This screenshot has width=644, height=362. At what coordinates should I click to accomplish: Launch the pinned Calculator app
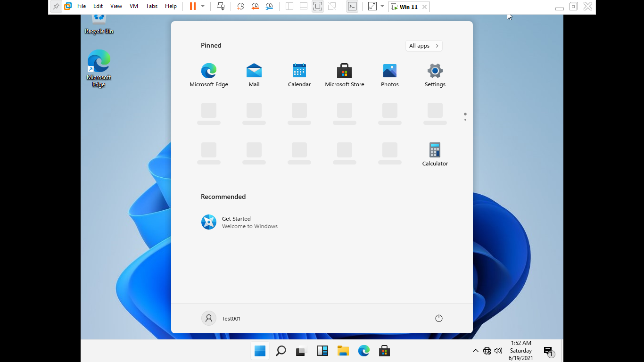pos(435,155)
